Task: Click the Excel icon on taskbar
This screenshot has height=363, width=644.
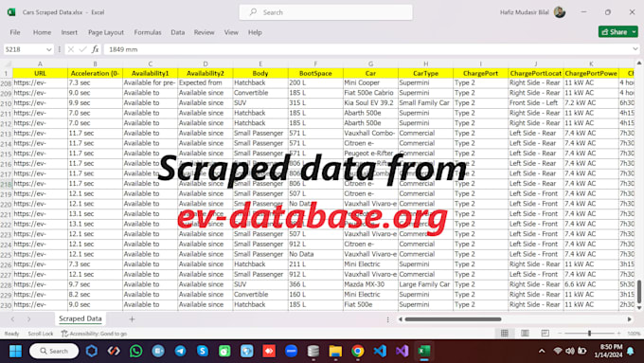Action: (x=424, y=351)
